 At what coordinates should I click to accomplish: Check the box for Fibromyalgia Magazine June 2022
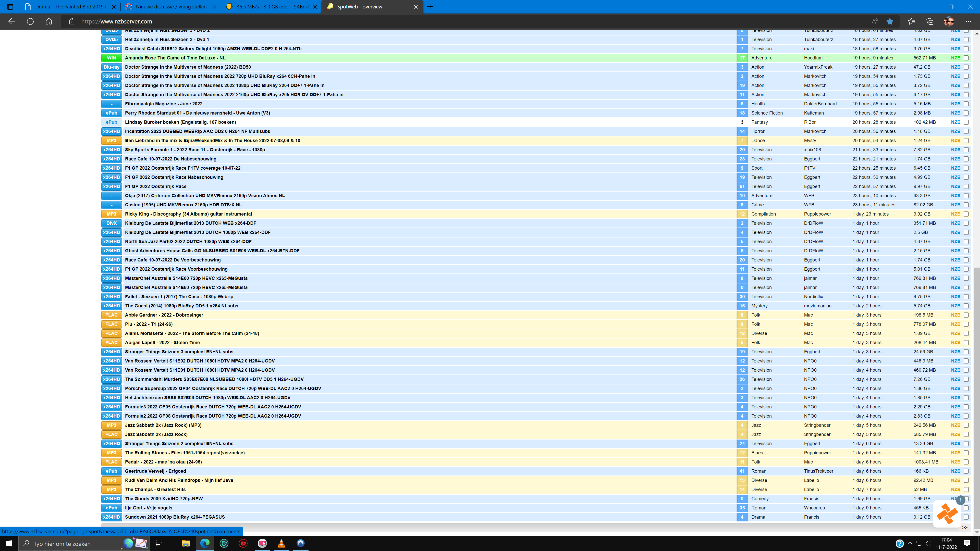pyautogui.click(x=966, y=104)
